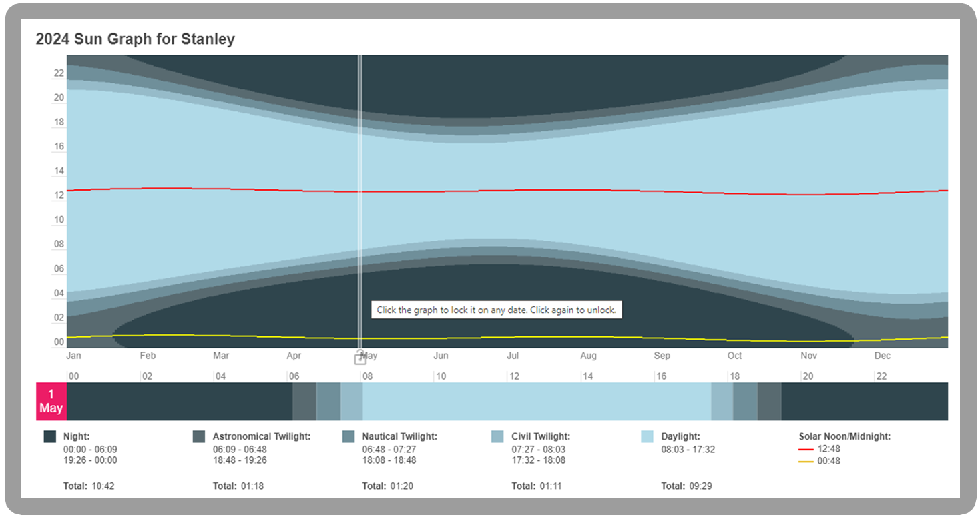Screen dimensions: 980x517
Task: Click the pink 1 May date badge
Action: [51, 402]
